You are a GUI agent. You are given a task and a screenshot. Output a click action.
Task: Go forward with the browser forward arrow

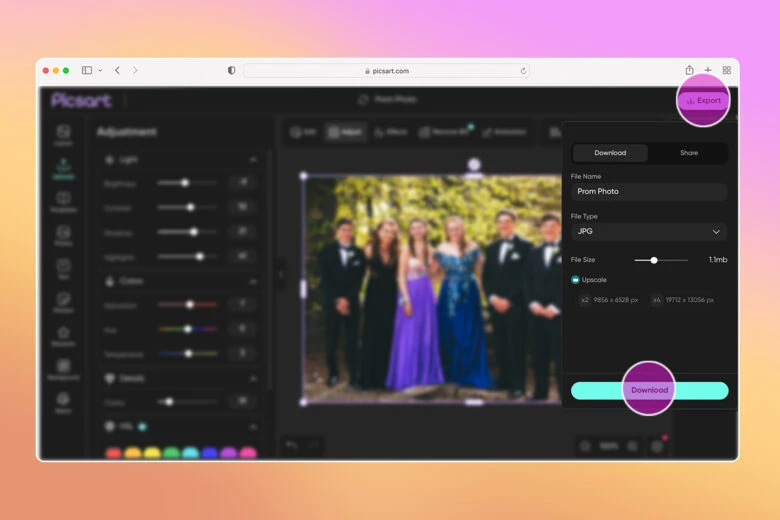[135, 70]
